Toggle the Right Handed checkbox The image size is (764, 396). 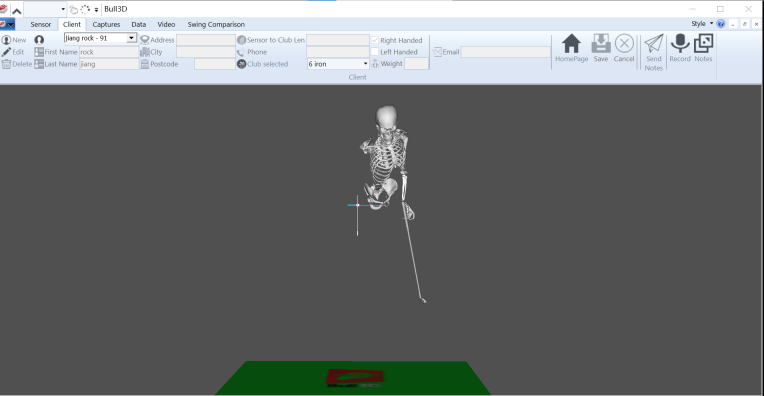click(375, 40)
